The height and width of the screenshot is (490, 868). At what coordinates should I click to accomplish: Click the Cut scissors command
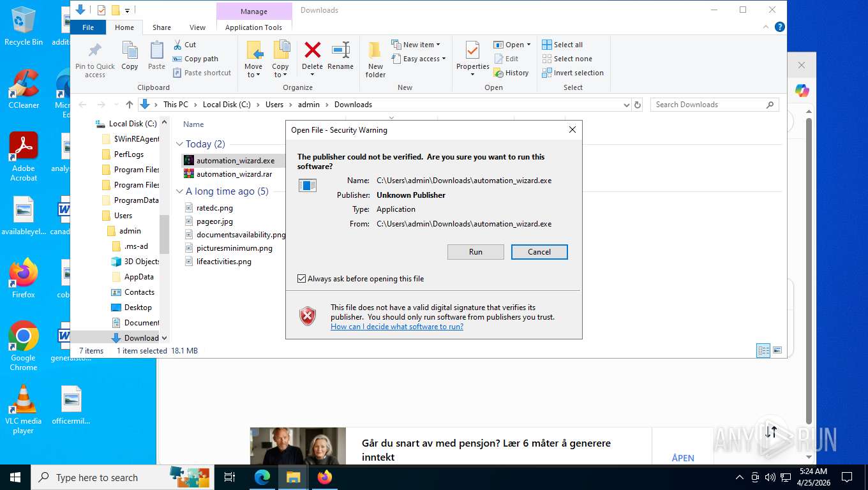(x=185, y=45)
